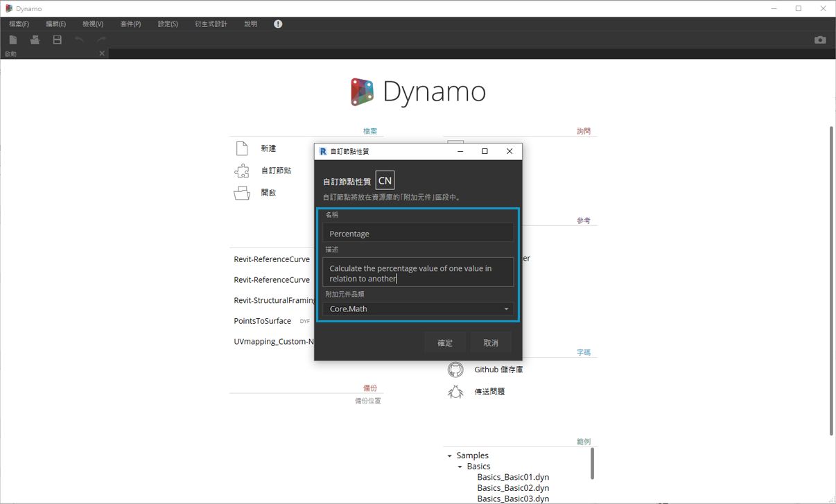Open the 套件(P) menu
The width and height of the screenshot is (836, 504).
pyautogui.click(x=130, y=24)
